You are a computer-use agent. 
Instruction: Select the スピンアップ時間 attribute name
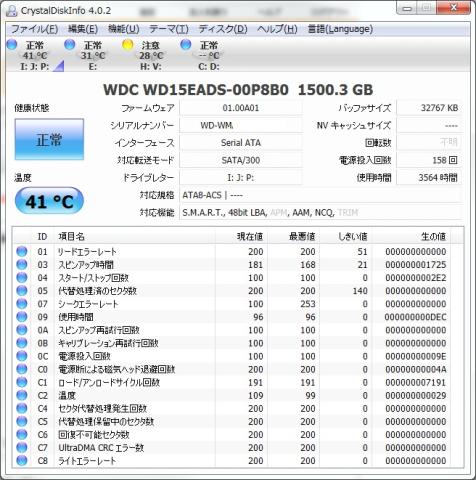coord(86,265)
